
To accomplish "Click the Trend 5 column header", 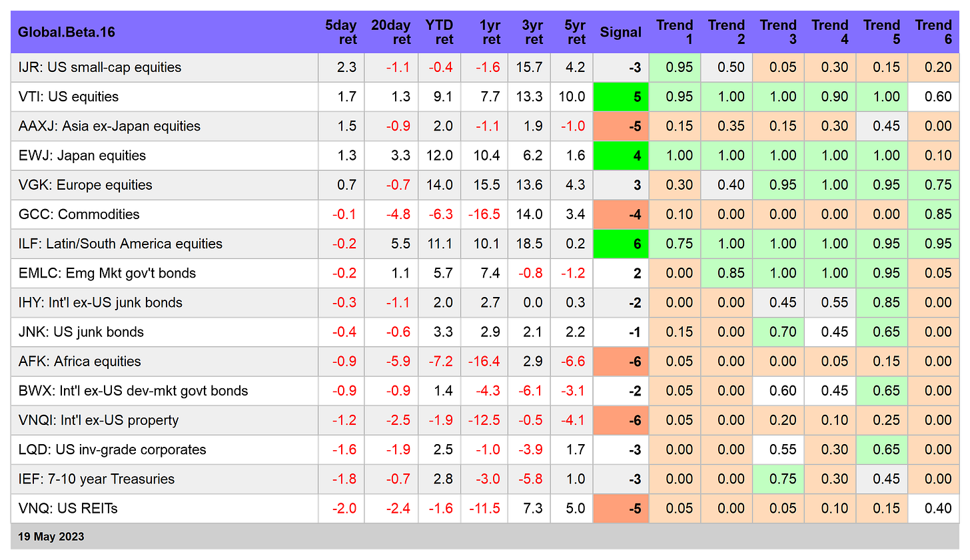I will (882, 32).
